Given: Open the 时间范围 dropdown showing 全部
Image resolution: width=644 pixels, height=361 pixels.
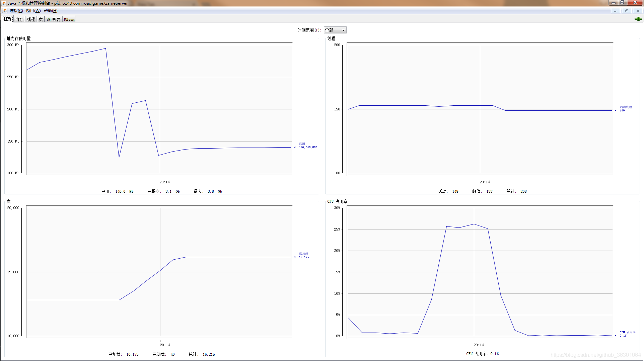Looking at the screenshot, I should [x=335, y=30].
